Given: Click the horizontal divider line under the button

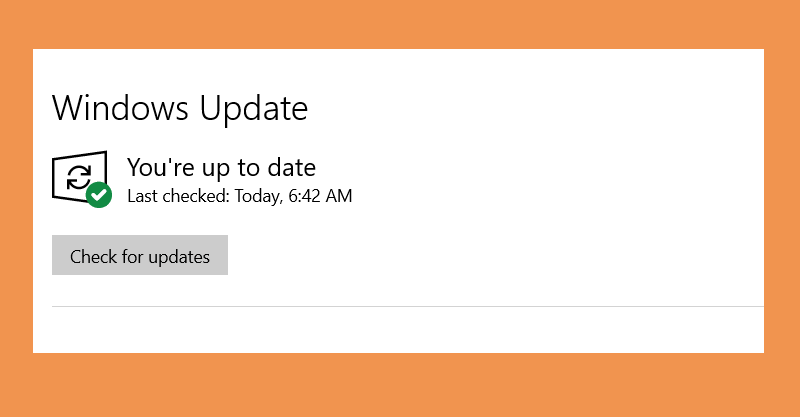Looking at the screenshot, I should coord(408,307).
